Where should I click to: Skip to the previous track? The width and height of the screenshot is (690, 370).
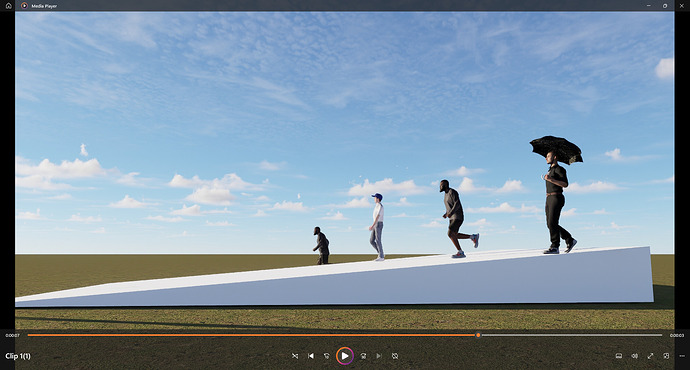[311, 356]
